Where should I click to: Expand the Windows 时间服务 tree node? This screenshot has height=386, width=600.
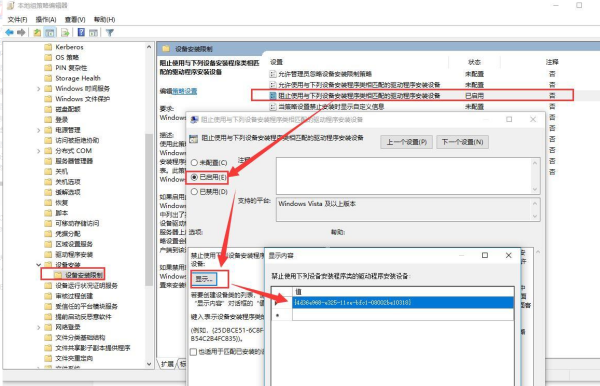pyautogui.click(x=39, y=89)
